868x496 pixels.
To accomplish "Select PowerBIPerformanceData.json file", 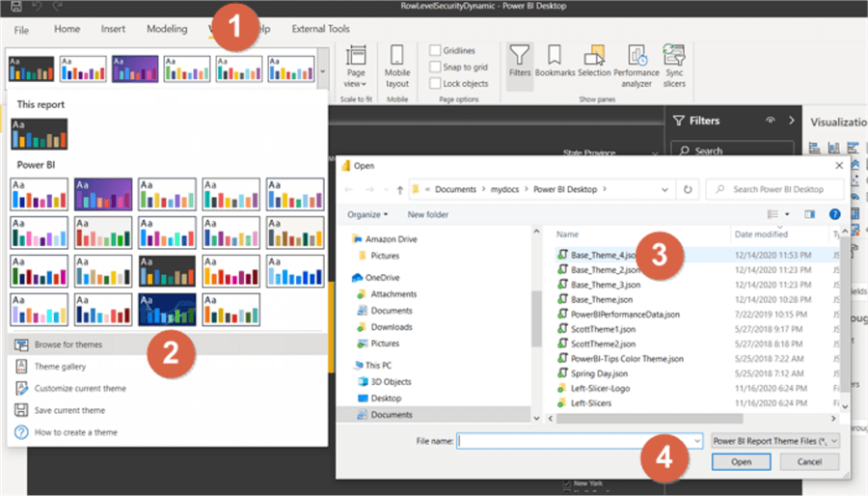I will [618, 315].
